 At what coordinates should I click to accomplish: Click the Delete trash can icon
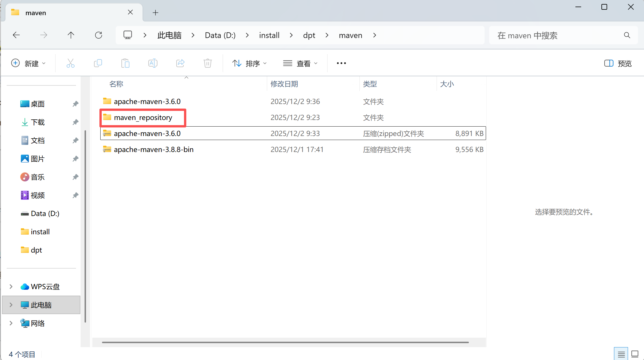pos(208,63)
